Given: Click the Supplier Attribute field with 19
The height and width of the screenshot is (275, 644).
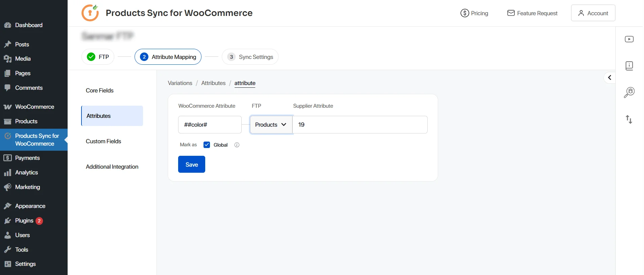Looking at the screenshot, I should coord(360,125).
